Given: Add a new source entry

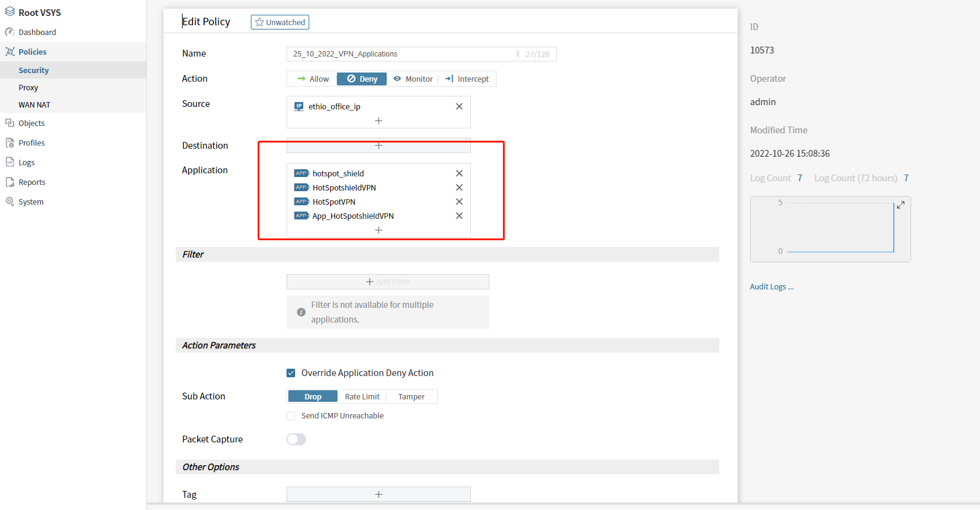Looking at the screenshot, I should click(379, 121).
